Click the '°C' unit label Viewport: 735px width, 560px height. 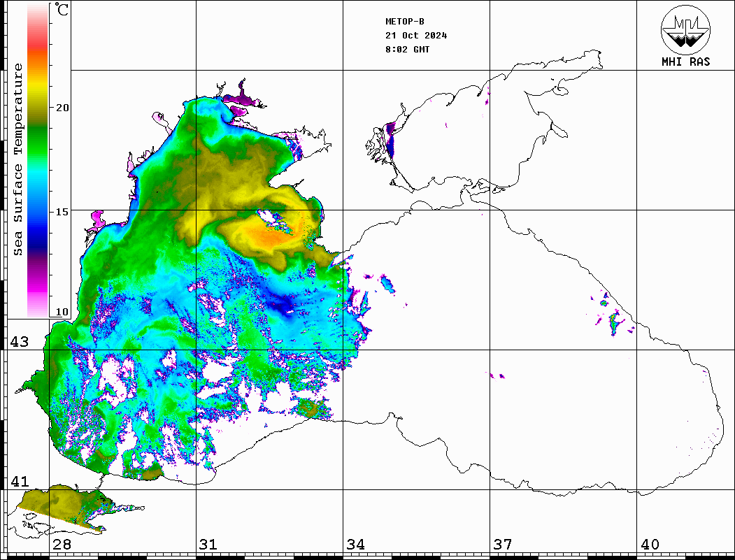pos(62,9)
